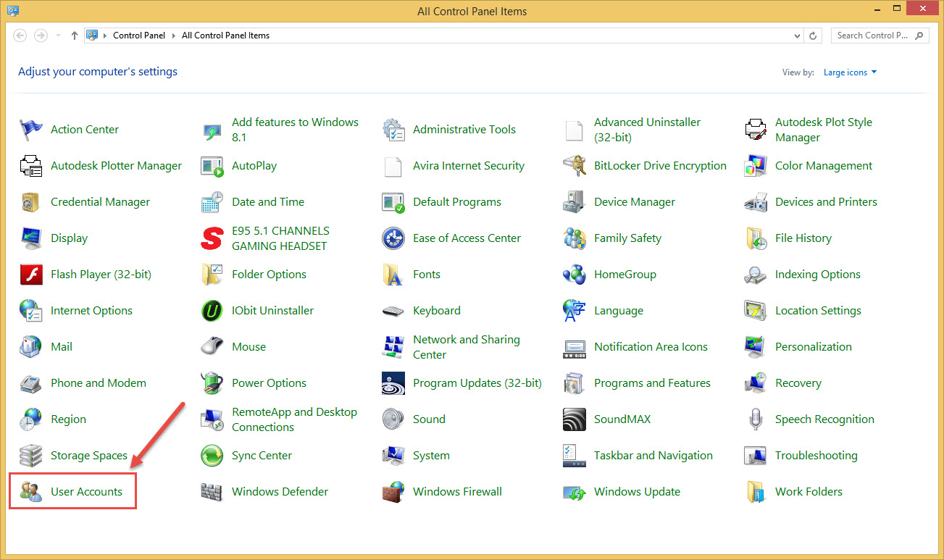Open the 'Color Management' link
The image size is (944, 560).
tap(824, 166)
